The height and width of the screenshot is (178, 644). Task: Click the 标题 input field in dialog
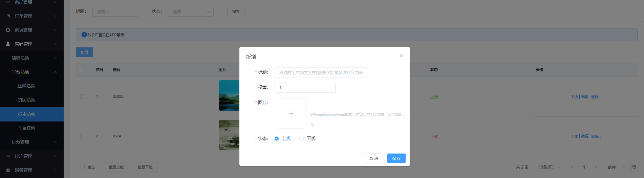321,73
